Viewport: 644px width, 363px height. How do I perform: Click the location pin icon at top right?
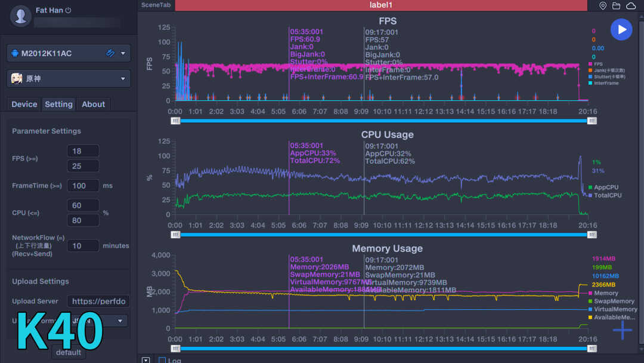point(602,5)
